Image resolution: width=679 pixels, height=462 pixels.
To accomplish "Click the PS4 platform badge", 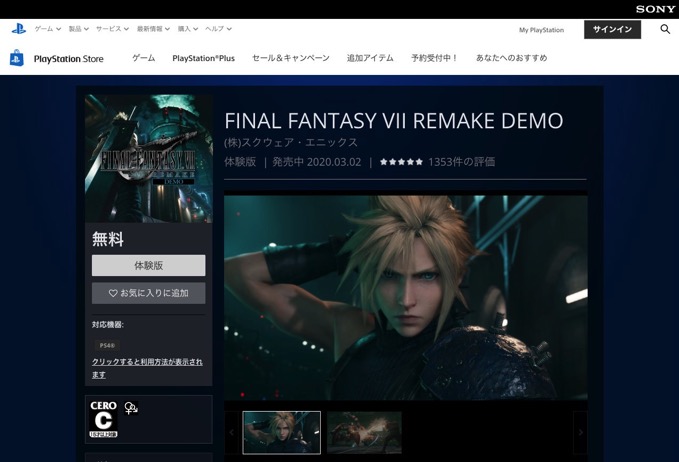I will click(107, 346).
